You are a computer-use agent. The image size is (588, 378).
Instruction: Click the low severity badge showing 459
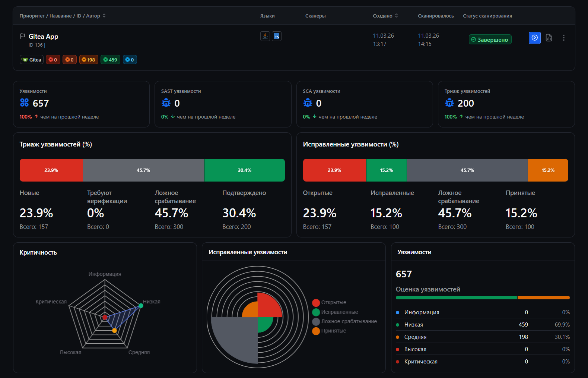110,60
